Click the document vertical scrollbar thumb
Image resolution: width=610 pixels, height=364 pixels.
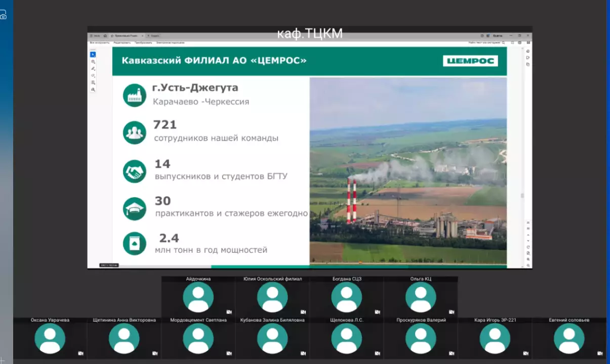(x=522, y=196)
